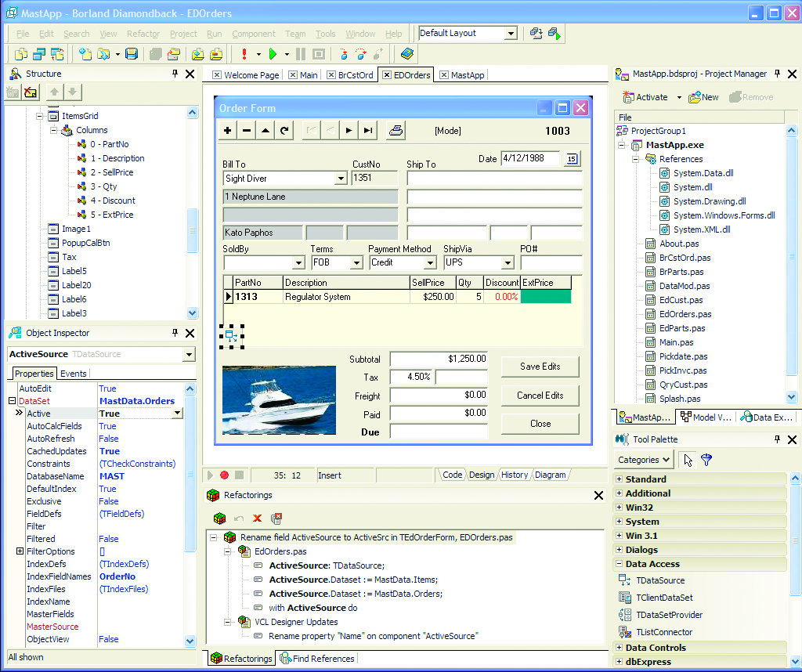Screen dimensions: 802x672
Task: Toggle the arrow pointer in Tool Palette
Action: (x=688, y=460)
